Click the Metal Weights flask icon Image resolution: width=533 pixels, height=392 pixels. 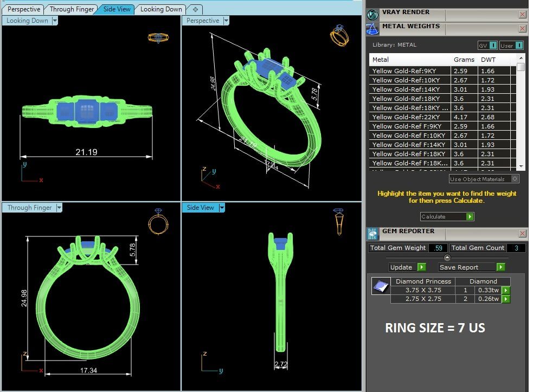tap(373, 28)
